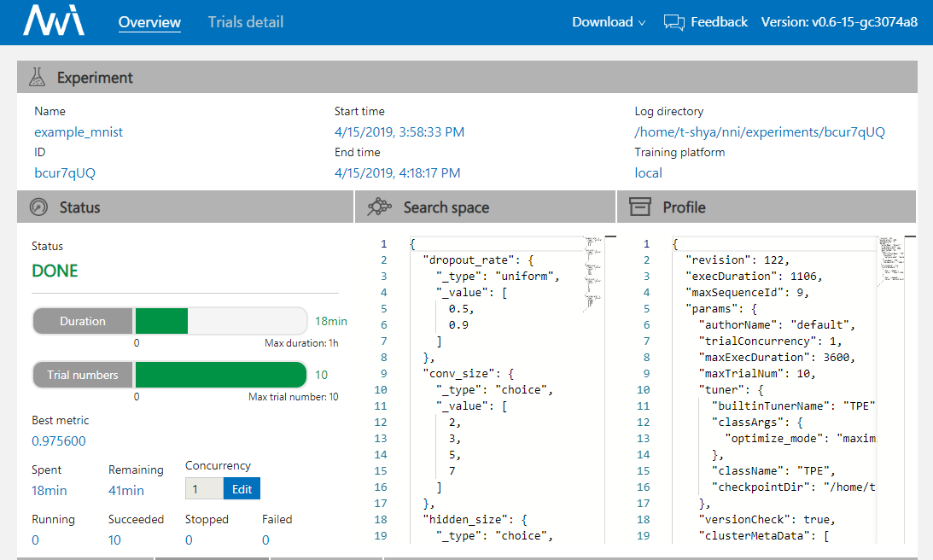Click the experiment ID bcur7qUQ
The width and height of the screenshot is (933, 560).
coord(65,173)
